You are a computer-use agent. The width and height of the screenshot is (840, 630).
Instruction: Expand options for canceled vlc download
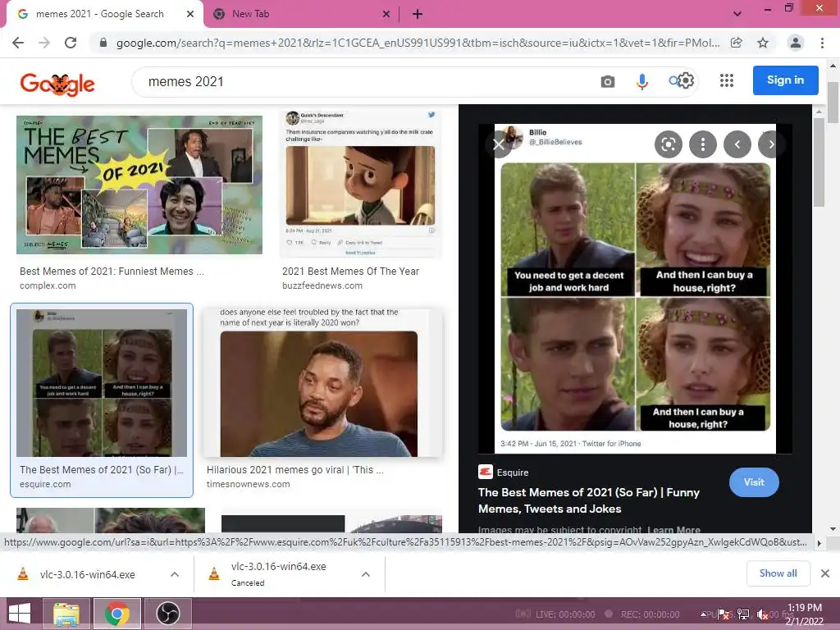[x=366, y=574]
